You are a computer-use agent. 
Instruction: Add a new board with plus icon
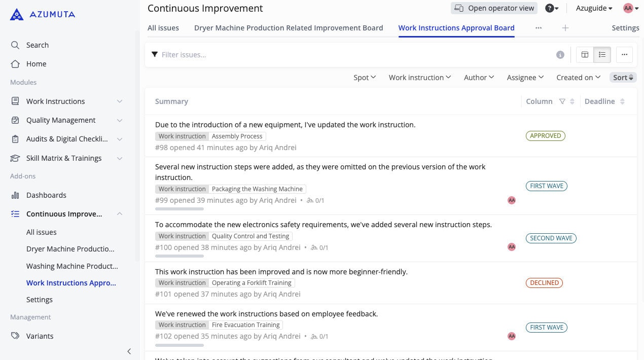tap(565, 28)
